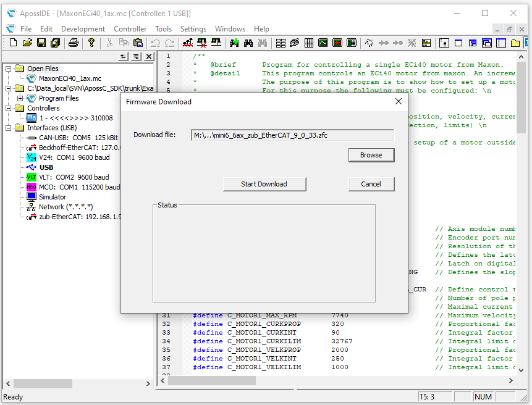Select the V24 COM1 9600 baud interface

(74, 157)
